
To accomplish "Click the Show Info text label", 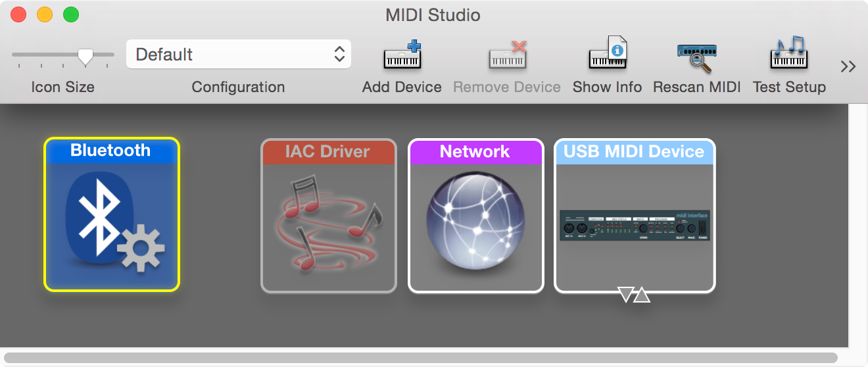I will point(608,87).
